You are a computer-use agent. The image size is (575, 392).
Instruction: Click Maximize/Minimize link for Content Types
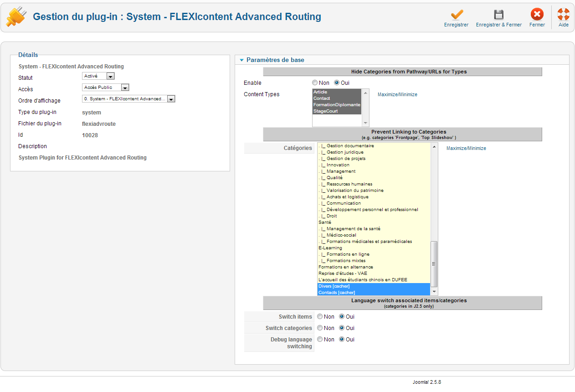tap(397, 95)
